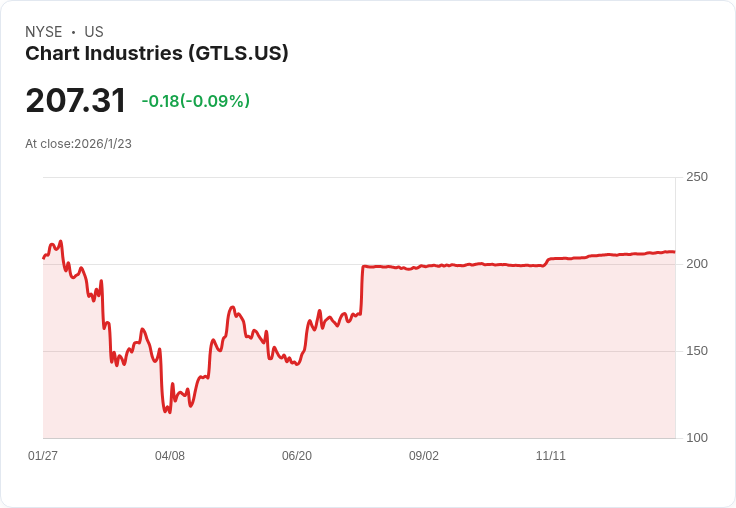
Task: Click the 250 y-axis price label
Action: [x=696, y=177]
